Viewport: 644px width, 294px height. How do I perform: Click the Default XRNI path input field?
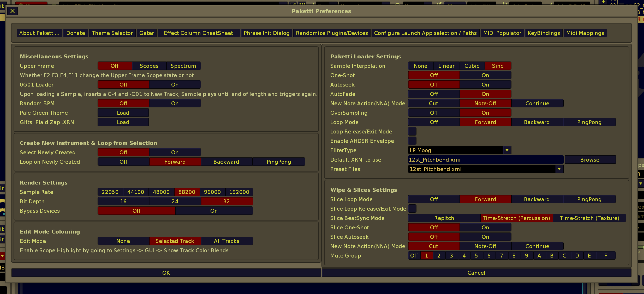(485, 160)
